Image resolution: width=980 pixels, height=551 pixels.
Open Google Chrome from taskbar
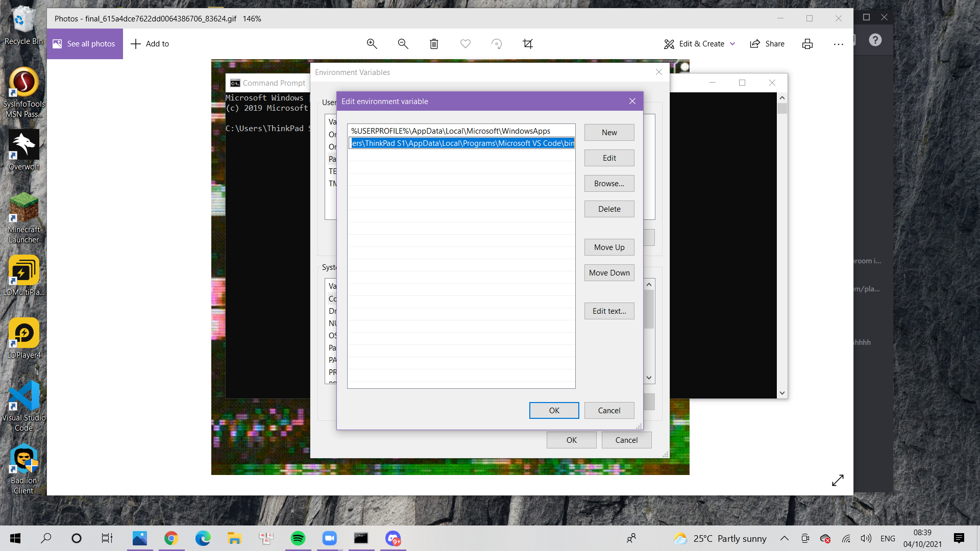point(171,538)
